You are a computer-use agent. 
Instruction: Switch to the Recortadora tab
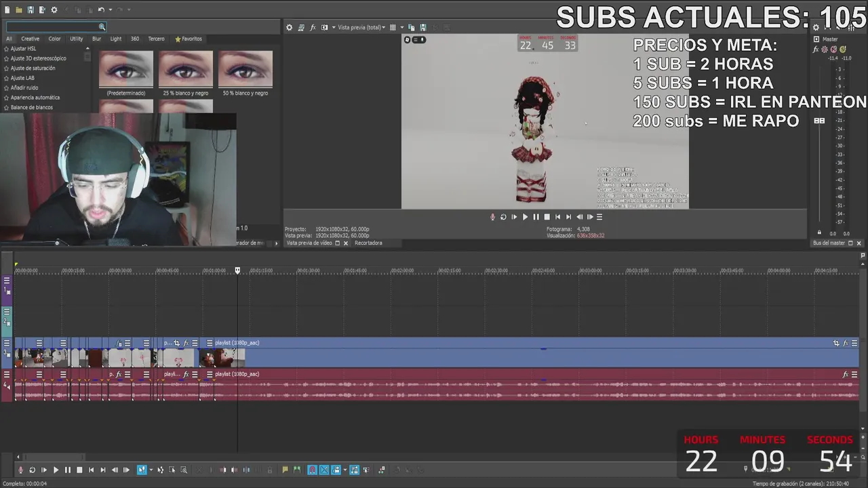(368, 243)
